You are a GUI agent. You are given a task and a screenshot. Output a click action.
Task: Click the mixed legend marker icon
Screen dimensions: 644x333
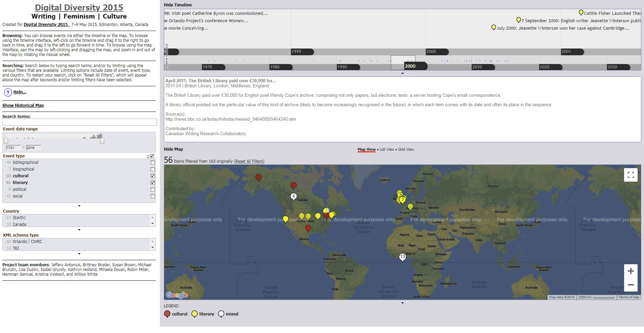(x=221, y=314)
